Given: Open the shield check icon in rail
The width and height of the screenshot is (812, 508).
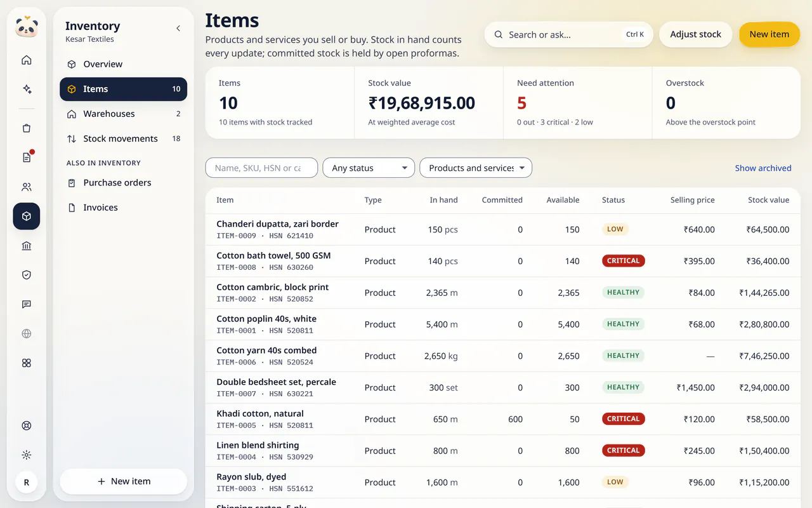Looking at the screenshot, I should [27, 275].
